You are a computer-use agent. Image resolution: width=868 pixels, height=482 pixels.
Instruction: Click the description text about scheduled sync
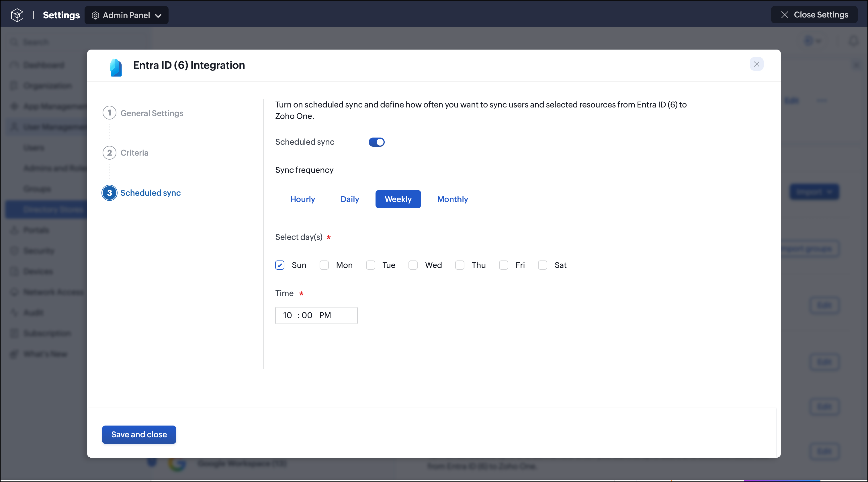481,110
